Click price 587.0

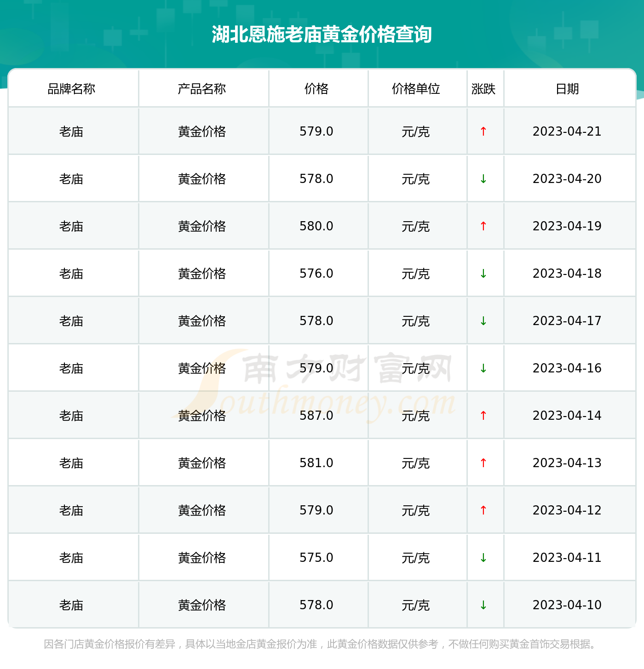pyautogui.click(x=316, y=416)
